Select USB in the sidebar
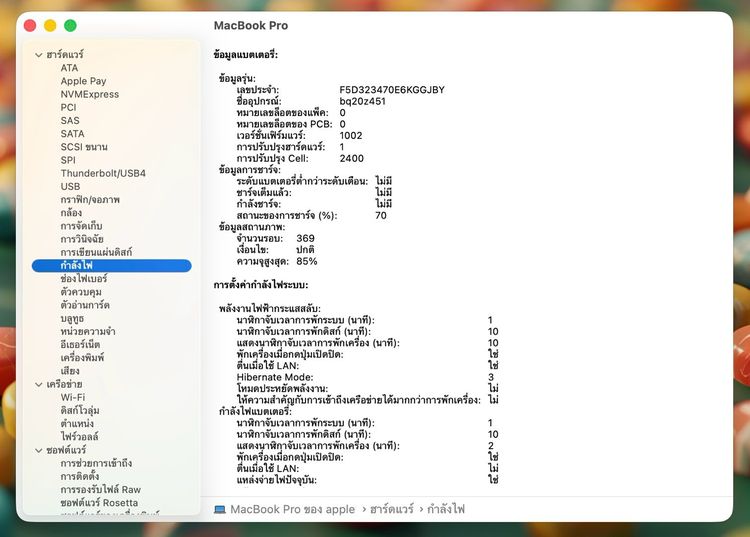Image resolution: width=750 pixels, height=537 pixels. click(x=70, y=186)
